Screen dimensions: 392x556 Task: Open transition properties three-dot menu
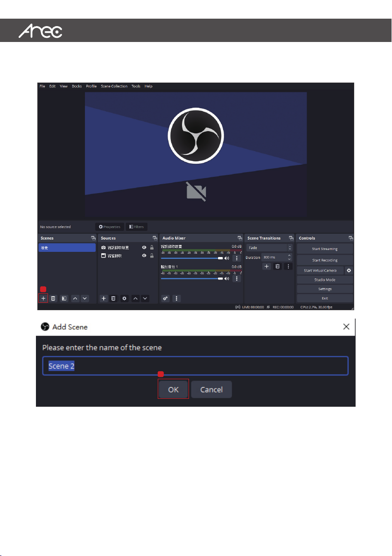pos(288,266)
